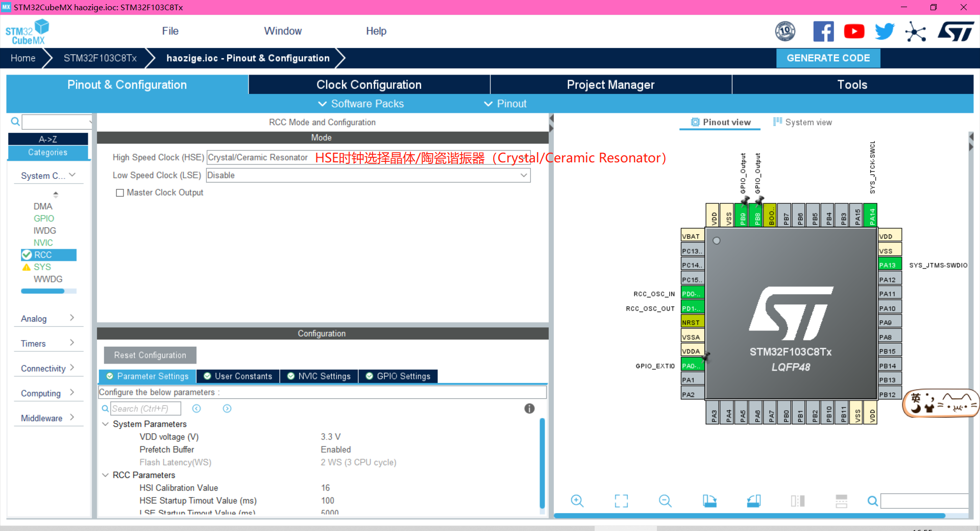Click the zoom in magnifier icon

[577, 501]
